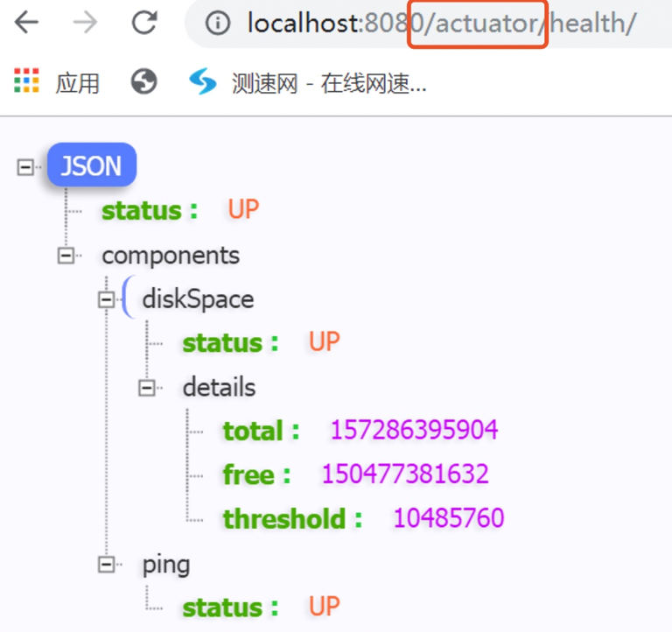Click diskSpace status UP value
The width and height of the screenshot is (672, 632).
click(x=325, y=342)
